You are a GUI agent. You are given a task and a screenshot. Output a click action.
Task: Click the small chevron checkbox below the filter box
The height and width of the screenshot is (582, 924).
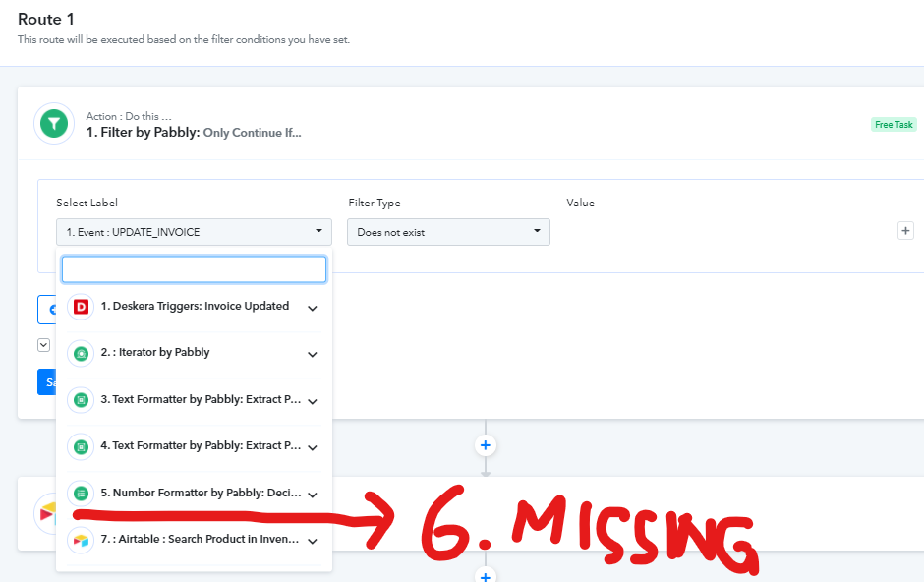(x=43, y=345)
